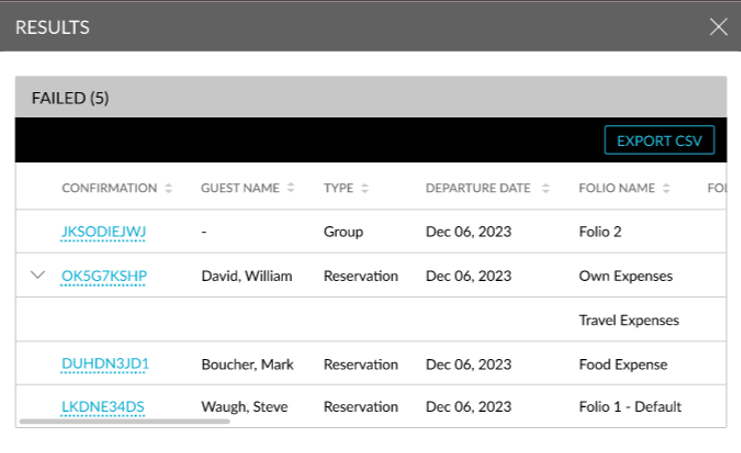This screenshot has height=453, width=741.
Task: Sort by Type column arrows
Action: (x=364, y=188)
